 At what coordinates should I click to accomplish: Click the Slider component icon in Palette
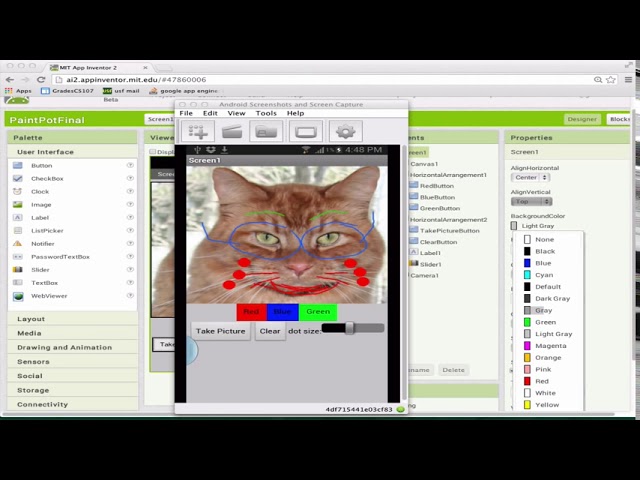[18, 269]
